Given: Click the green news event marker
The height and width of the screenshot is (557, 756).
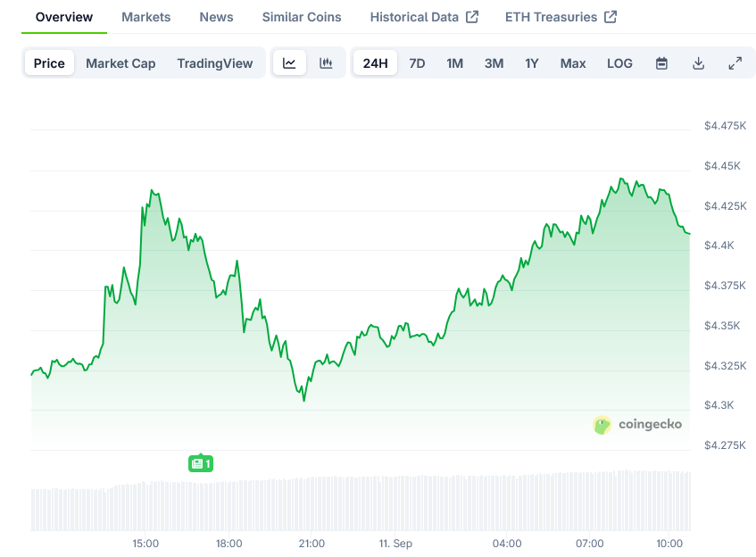Looking at the screenshot, I should 201,463.
